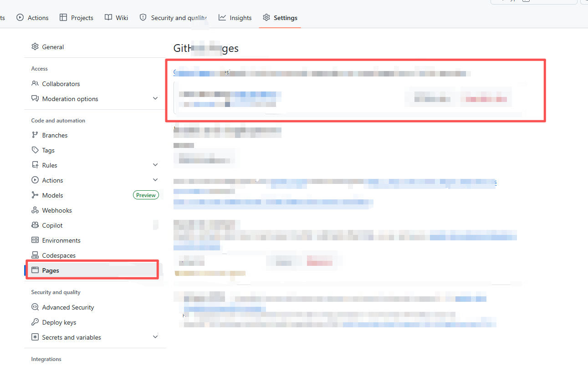This screenshot has height=366, width=588.
Task: Select the Settings tab
Action: click(x=280, y=18)
